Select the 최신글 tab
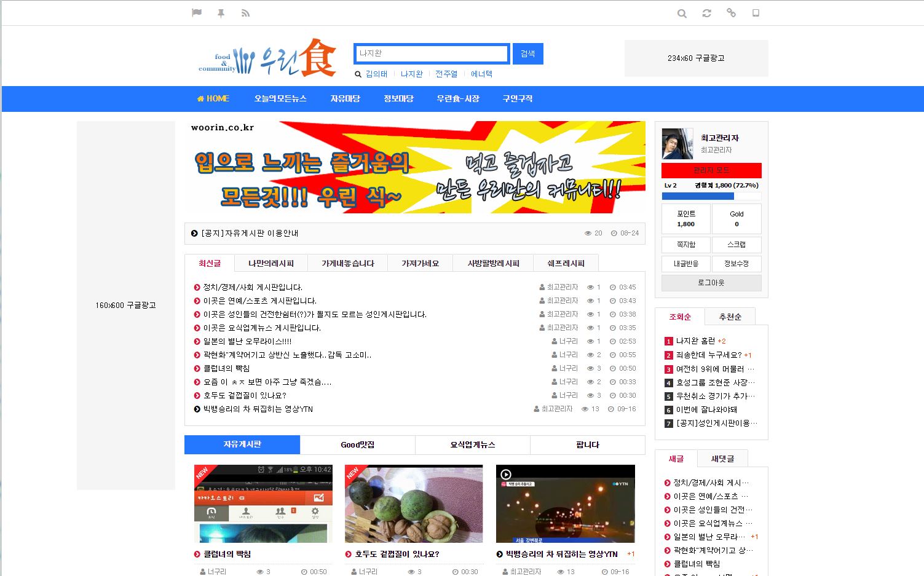The image size is (924, 576). (x=210, y=263)
